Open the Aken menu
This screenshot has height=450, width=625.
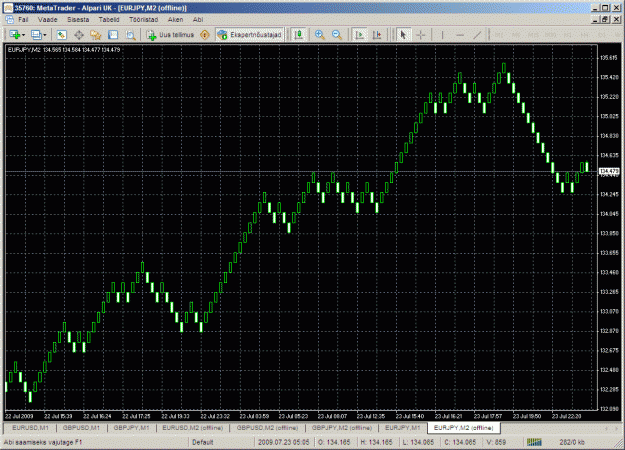pyautogui.click(x=175, y=19)
